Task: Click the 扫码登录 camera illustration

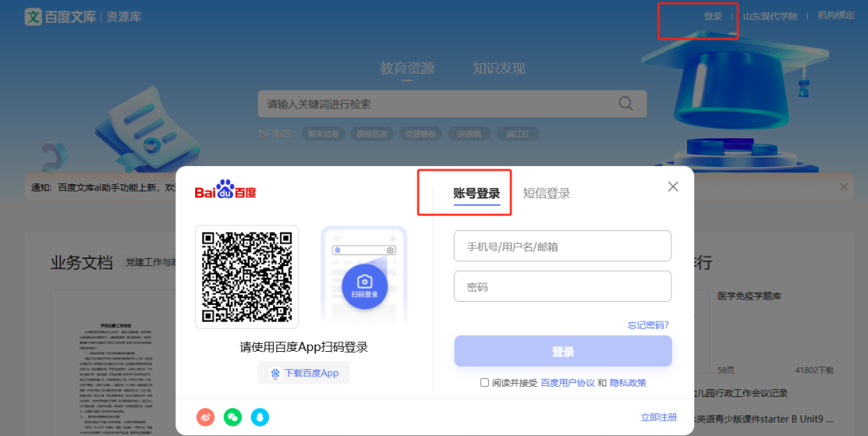Action: point(364,277)
